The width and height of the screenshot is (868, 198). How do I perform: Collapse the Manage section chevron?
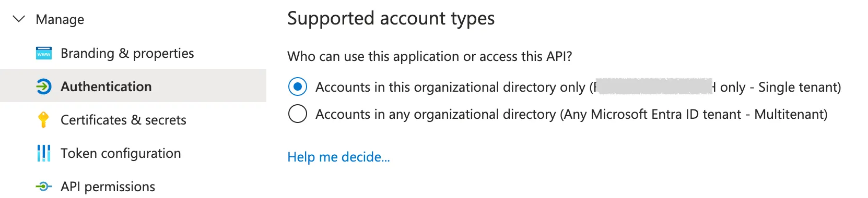[19, 19]
